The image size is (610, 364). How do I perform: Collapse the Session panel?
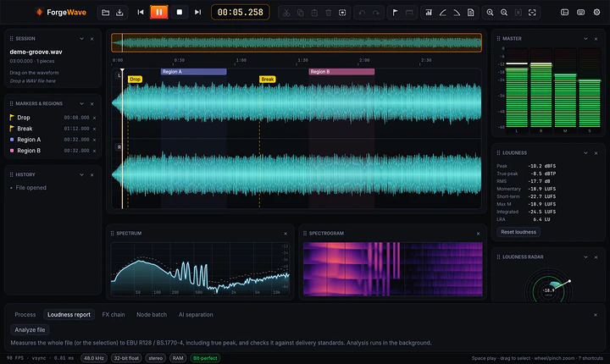click(81, 39)
